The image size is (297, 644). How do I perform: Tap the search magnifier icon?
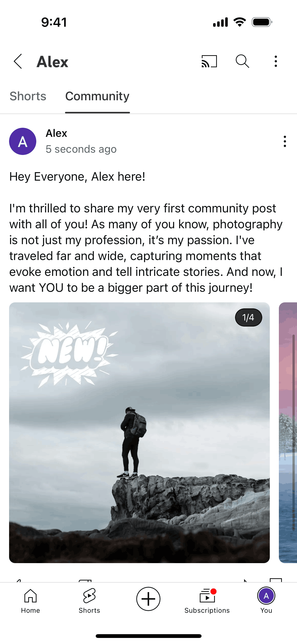pyautogui.click(x=242, y=61)
